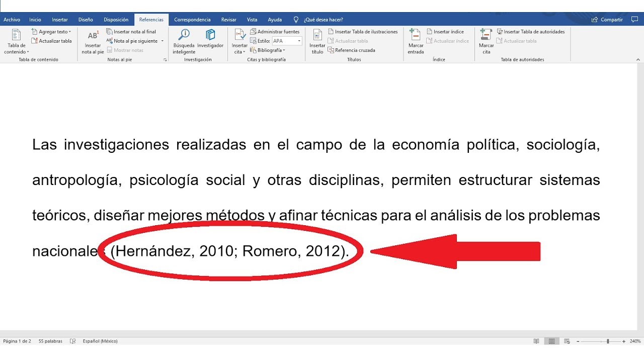This screenshot has width=644, height=362.
Task: Switch to Modo de lectura view
Action: (537, 341)
